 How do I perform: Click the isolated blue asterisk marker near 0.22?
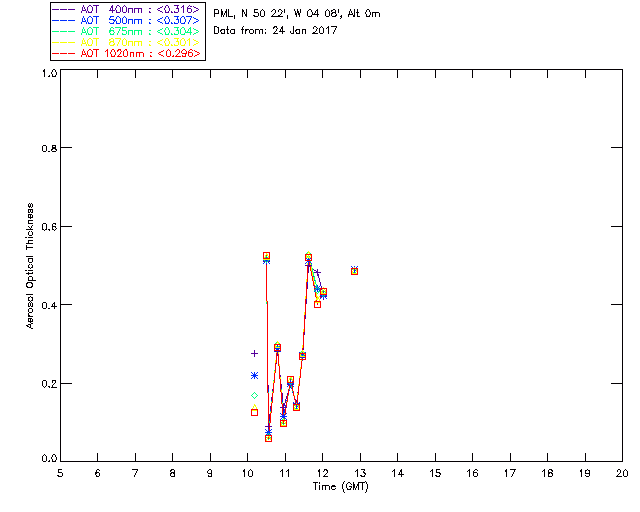coord(254,375)
